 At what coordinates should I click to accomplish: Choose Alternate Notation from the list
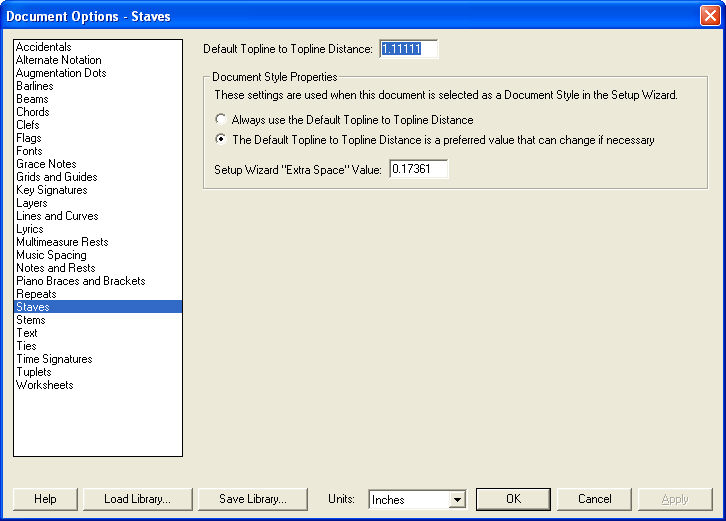pyautogui.click(x=59, y=60)
